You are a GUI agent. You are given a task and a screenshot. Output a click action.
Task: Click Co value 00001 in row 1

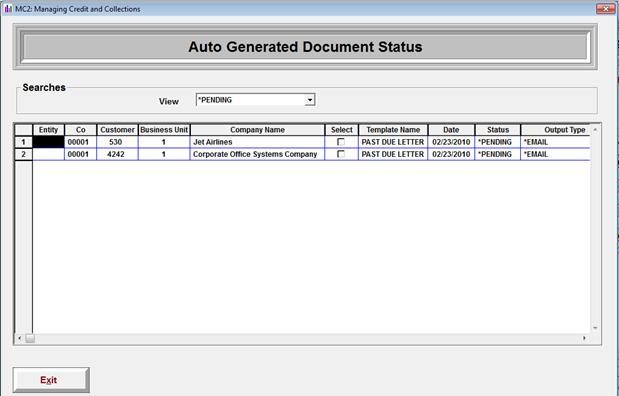tap(81, 142)
